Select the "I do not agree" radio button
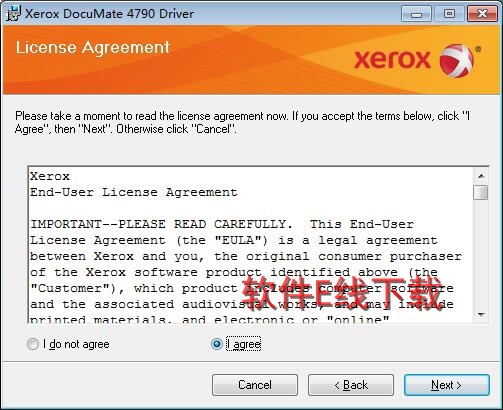503x410 pixels. [x=33, y=344]
